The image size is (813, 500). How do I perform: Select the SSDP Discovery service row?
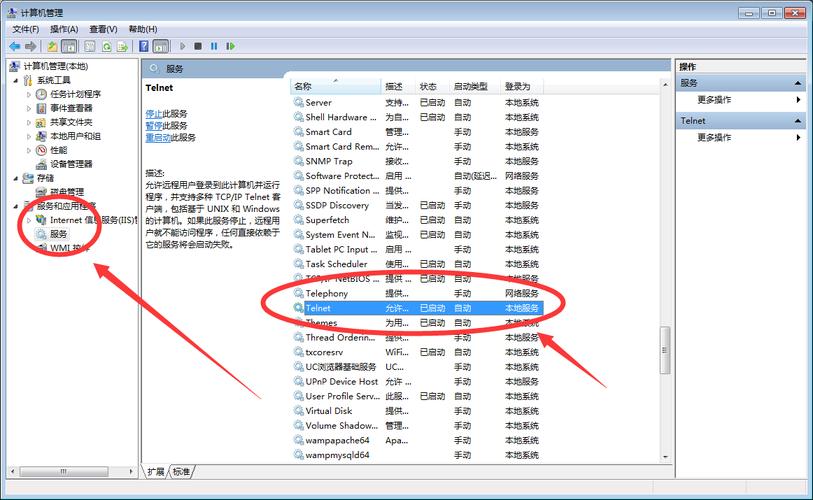[x=418, y=205]
